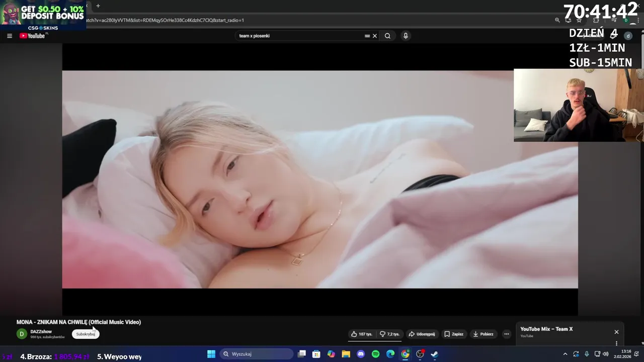
Task: Open Task View on the taskbar
Action: 302,354
